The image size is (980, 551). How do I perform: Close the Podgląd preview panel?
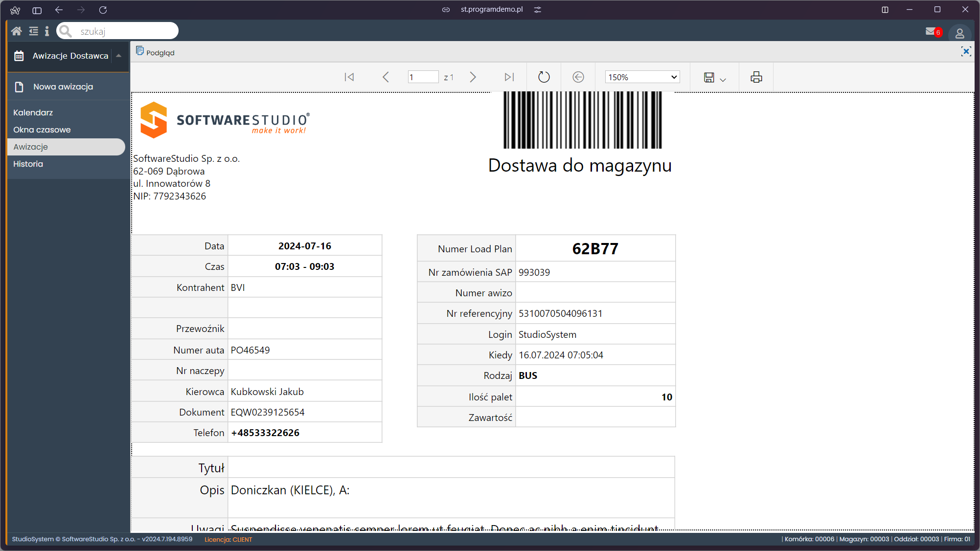tap(966, 51)
